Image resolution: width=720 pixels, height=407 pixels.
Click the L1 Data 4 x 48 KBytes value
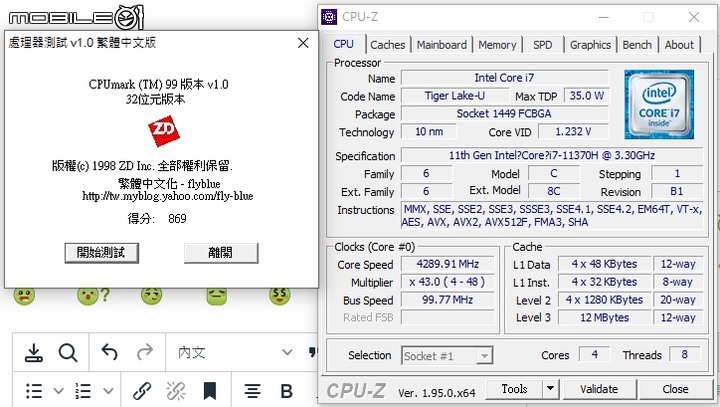point(605,264)
